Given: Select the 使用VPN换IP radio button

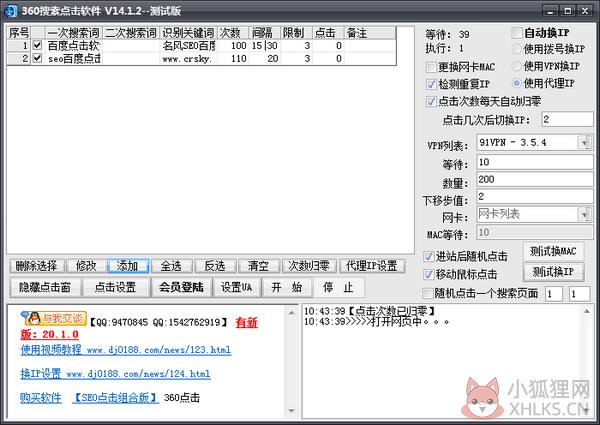Looking at the screenshot, I should [517, 66].
